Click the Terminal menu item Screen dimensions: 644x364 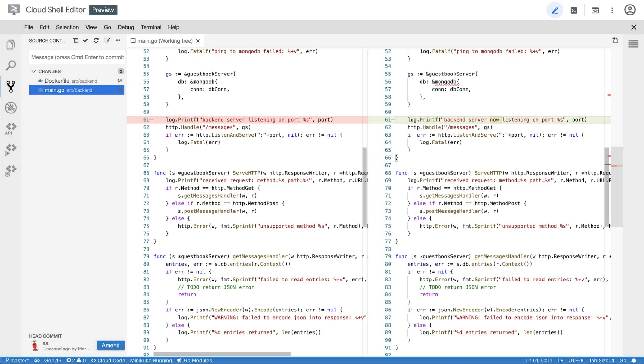click(151, 27)
